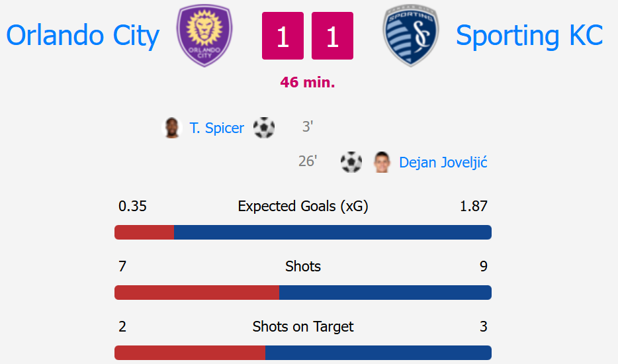The image size is (618, 364).
Task: Click the blue Shots on Target bar segment
Action: 378,353
